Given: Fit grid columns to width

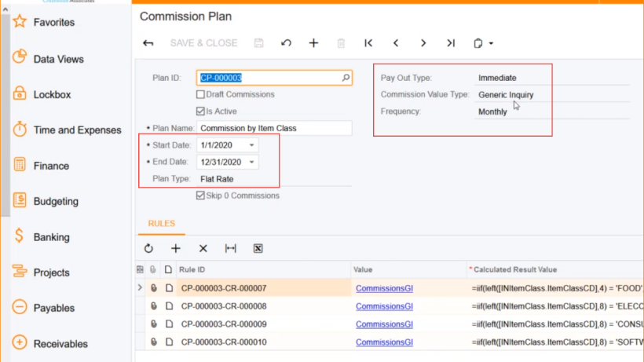Looking at the screenshot, I should click(x=231, y=248).
